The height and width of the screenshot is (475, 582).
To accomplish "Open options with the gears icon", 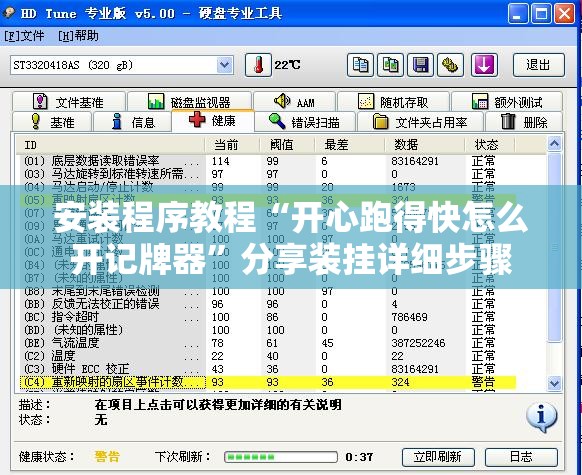I will pyautogui.click(x=450, y=65).
